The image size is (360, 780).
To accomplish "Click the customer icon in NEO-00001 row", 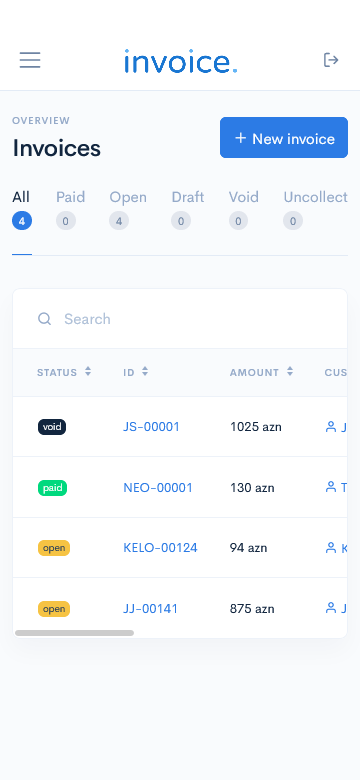I will (331, 487).
